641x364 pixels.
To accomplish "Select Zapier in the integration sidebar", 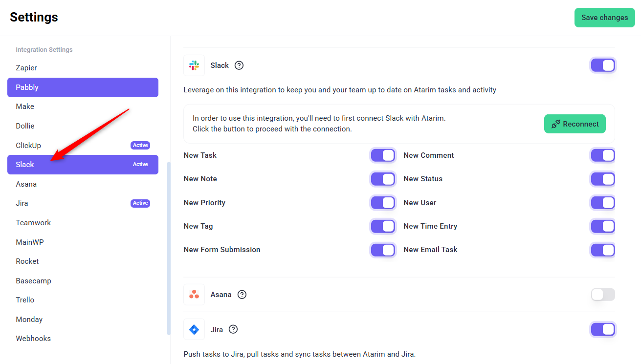I will tap(26, 68).
